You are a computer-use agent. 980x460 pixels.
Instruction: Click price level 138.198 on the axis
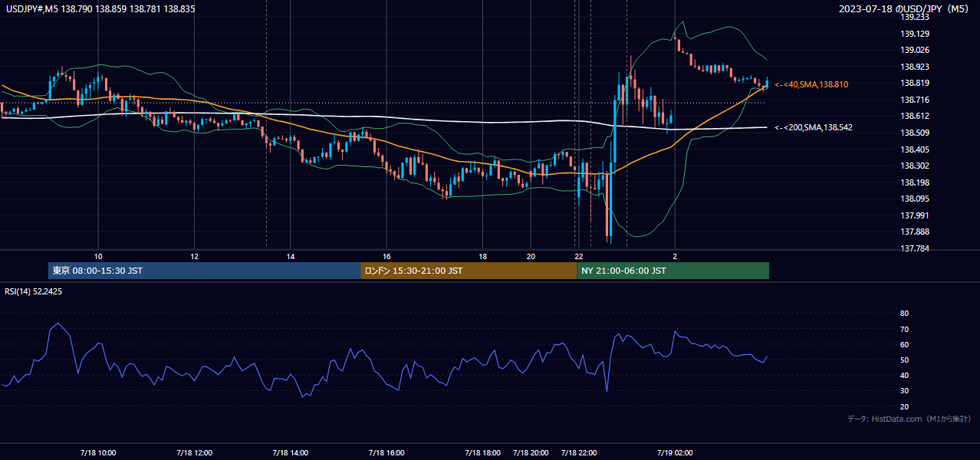point(916,182)
